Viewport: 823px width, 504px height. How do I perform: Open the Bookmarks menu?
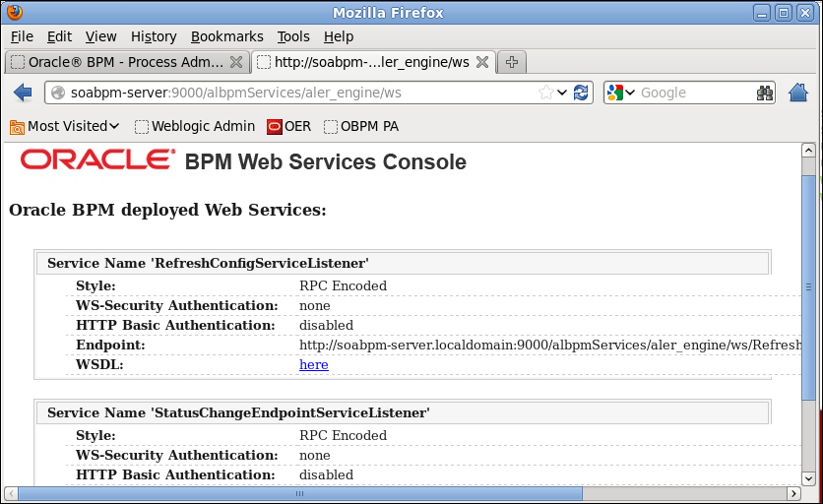click(x=226, y=36)
